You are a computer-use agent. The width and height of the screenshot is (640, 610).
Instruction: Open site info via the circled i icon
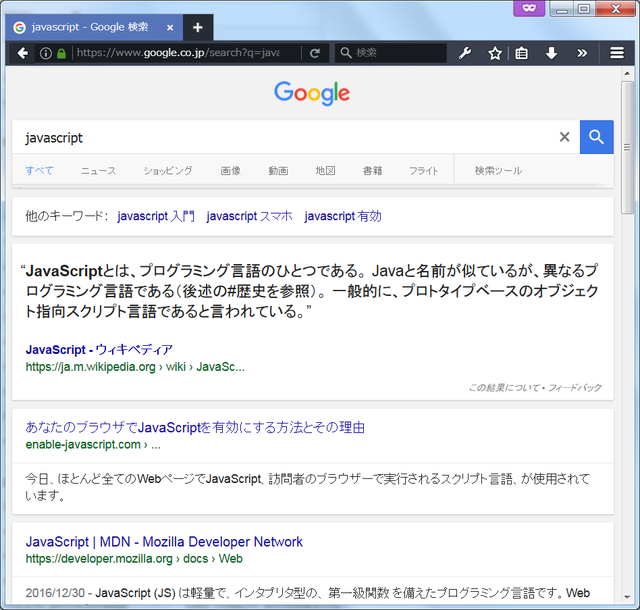coord(46,53)
